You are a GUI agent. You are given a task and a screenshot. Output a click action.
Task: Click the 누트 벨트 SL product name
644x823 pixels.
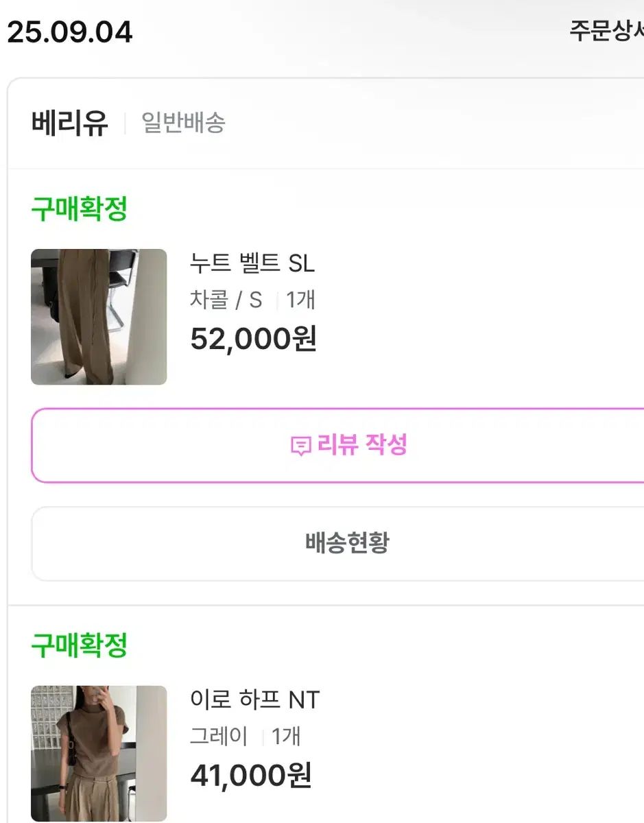coord(252,263)
